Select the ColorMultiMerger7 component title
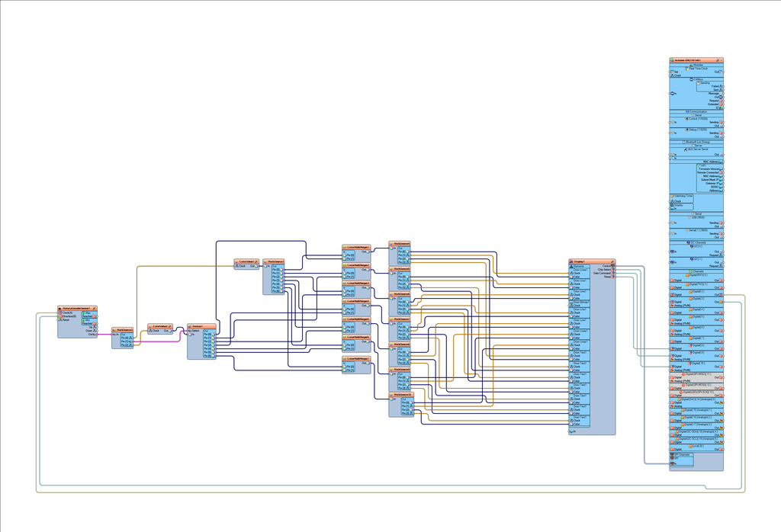 (358, 358)
